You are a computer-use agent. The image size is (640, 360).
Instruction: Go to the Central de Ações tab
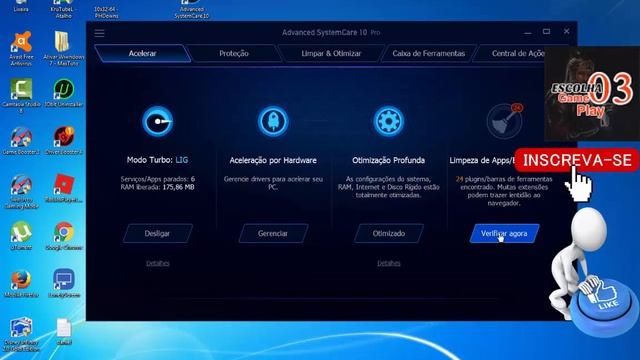518,53
